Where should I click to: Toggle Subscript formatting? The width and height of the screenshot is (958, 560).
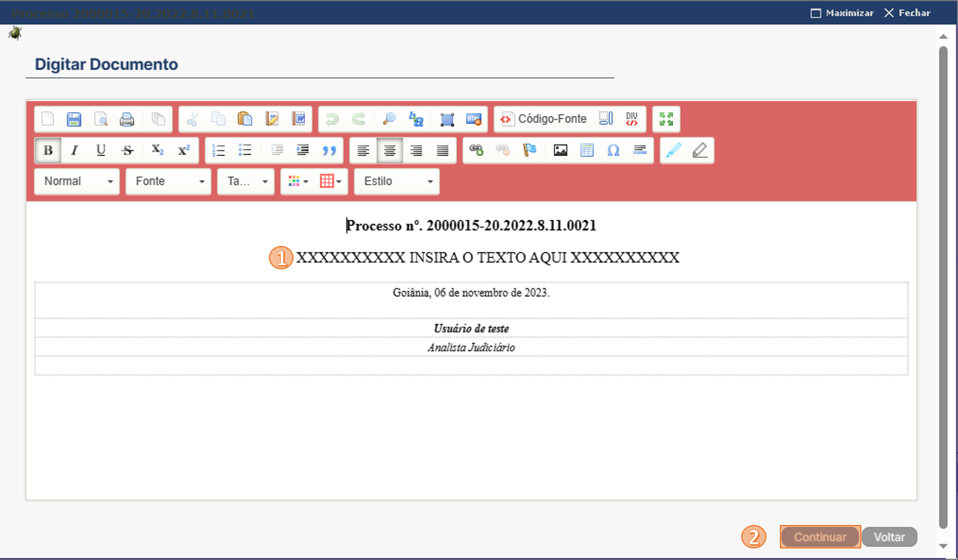click(157, 150)
